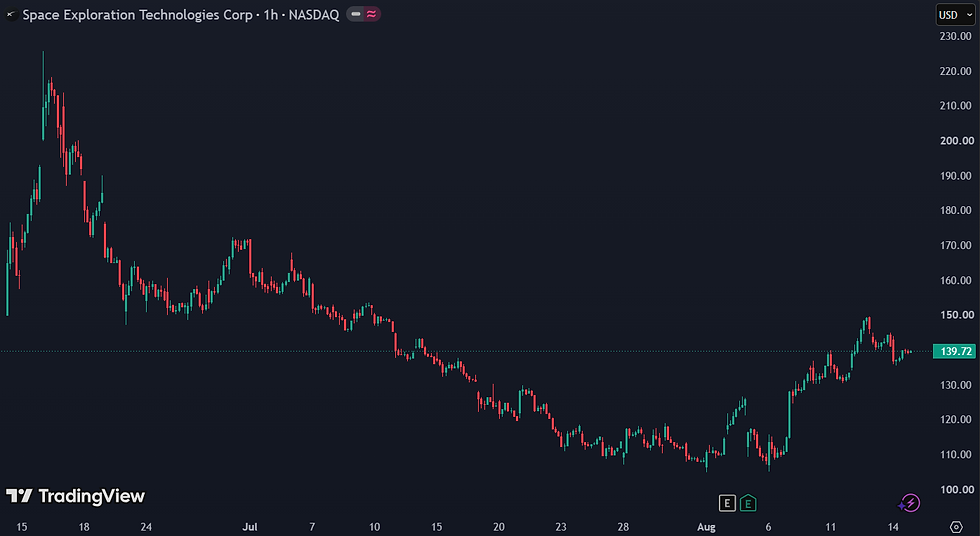Select the 210.00 price scale value
Screen dimensions: 980x536
tap(956, 106)
